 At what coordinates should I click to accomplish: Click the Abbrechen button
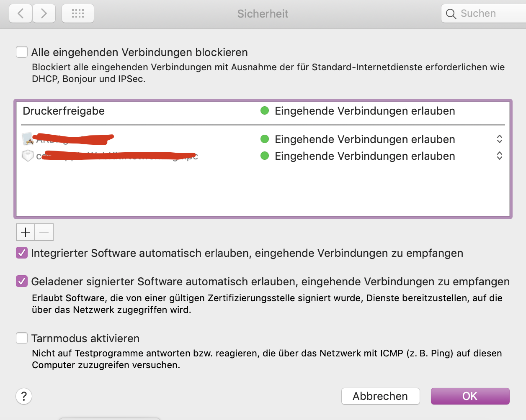[x=380, y=396]
